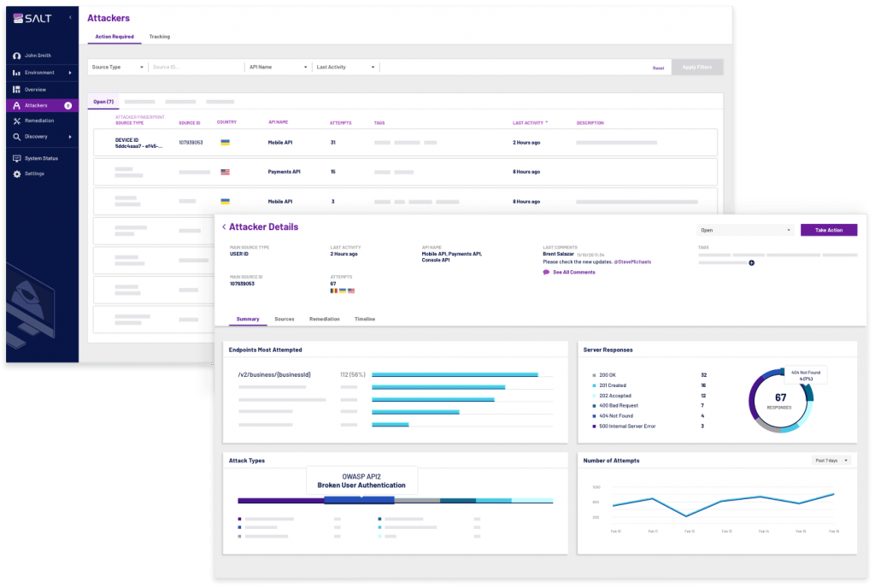The image size is (875, 588).
Task: Go back using Attacker Details arrow
Action: (x=224, y=227)
